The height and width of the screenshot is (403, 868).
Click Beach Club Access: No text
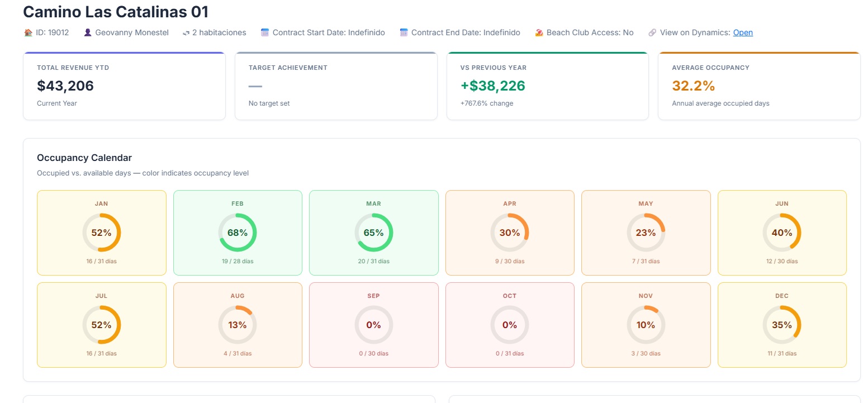(590, 33)
